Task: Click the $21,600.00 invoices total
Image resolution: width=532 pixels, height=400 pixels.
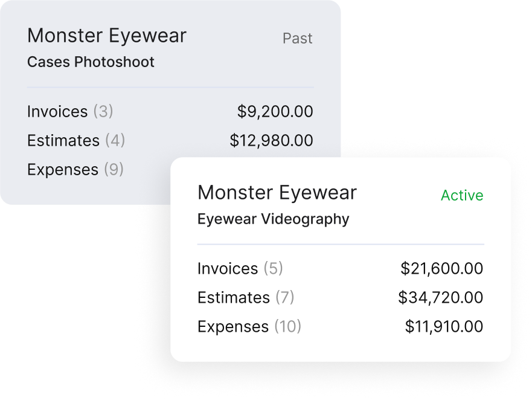Action: pyautogui.click(x=442, y=268)
